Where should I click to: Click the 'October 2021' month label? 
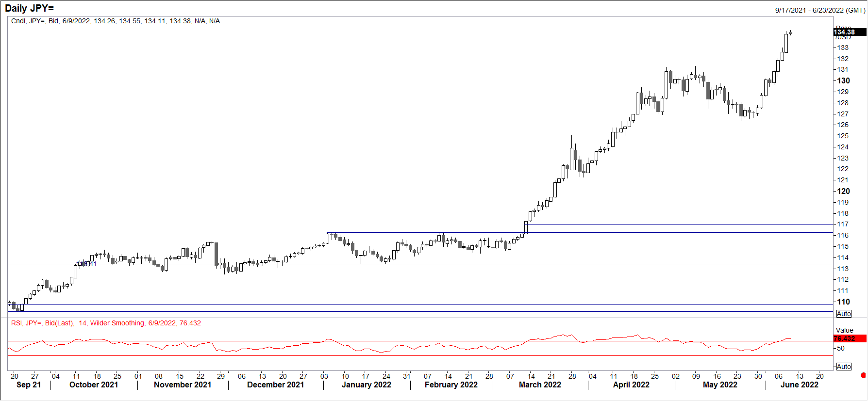pos(94,385)
